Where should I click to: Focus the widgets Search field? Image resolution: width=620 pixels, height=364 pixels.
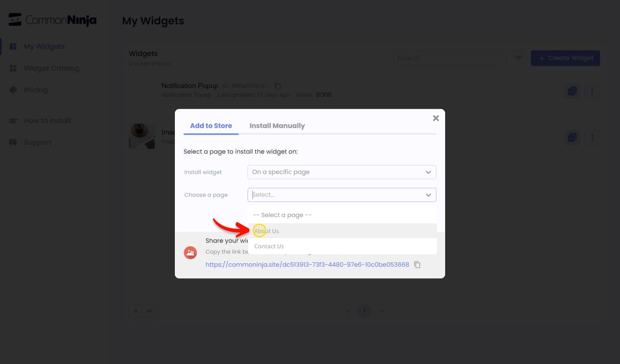point(449,58)
